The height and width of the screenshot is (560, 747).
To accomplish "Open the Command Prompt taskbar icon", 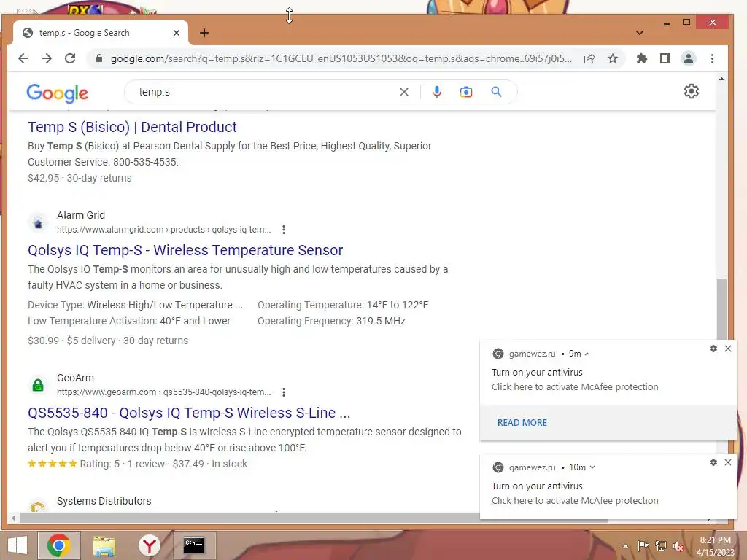I will click(194, 545).
